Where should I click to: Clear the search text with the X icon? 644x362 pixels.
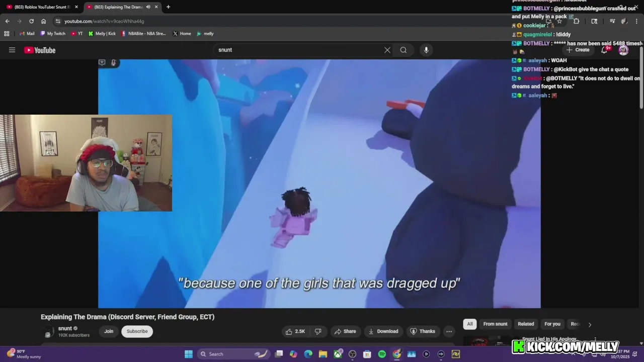387,50
